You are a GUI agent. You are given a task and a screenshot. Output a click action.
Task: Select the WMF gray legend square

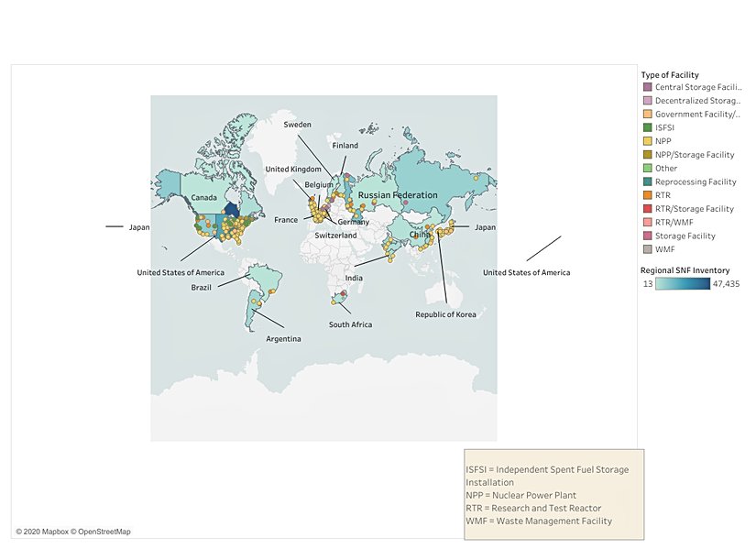(x=647, y=249)
